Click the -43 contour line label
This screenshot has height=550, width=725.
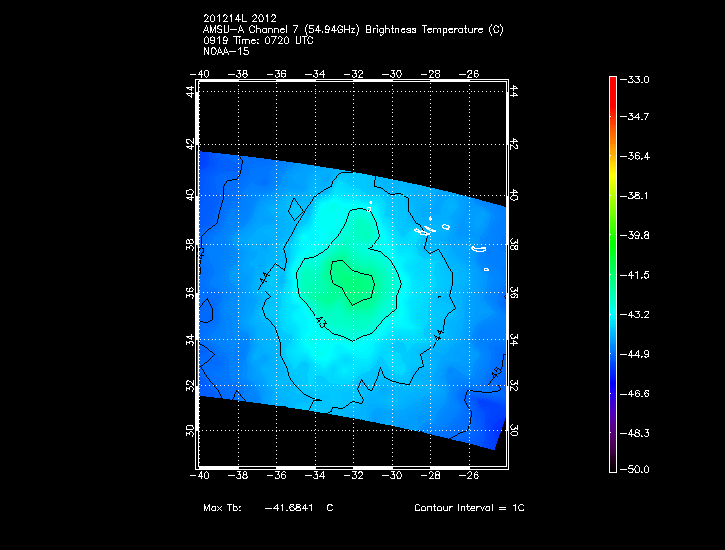[320, 322]
